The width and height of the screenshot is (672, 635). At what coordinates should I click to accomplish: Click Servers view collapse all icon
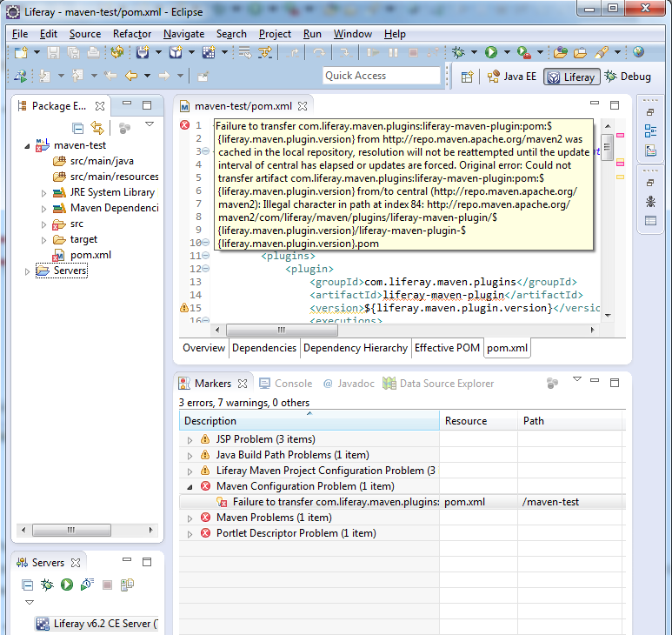pyautogui.click(x=27, y=585)
